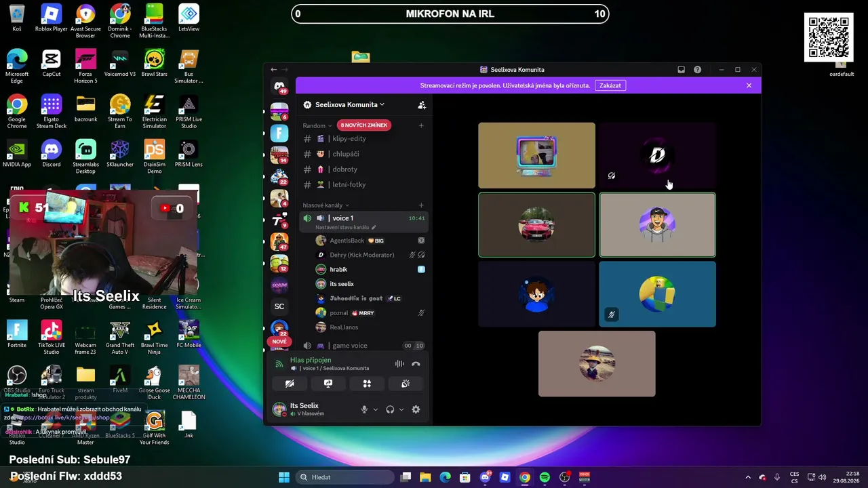Dismiss the streamer mode banner
The image size is (868, 488).
(749, 85)
